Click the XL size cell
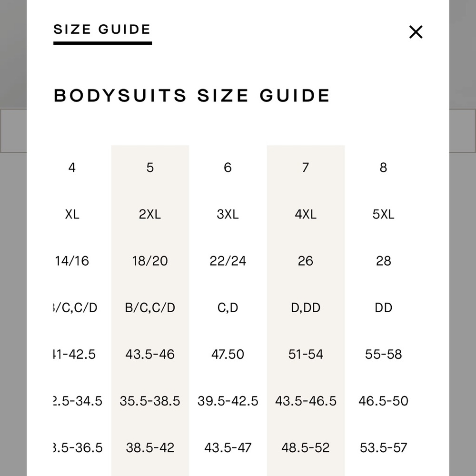The height and width of the screenshot is (476, 476). [x=72, y=214]
